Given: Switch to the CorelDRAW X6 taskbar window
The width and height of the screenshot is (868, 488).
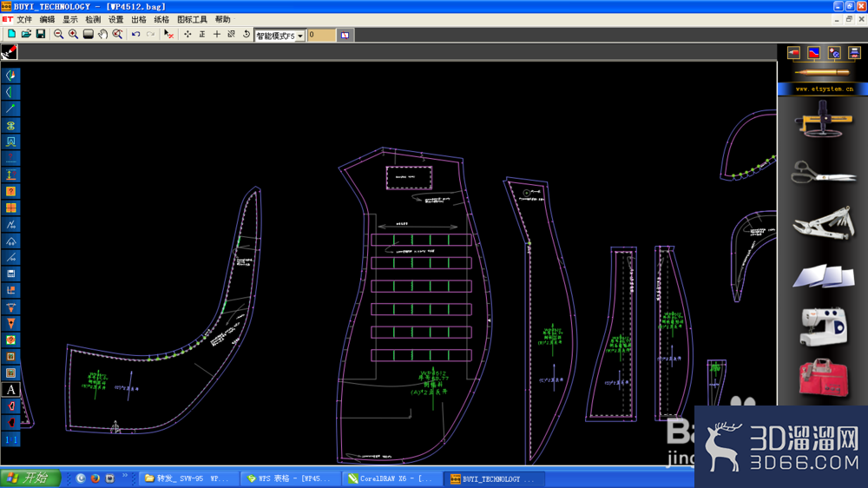Looking at the screenshot, I should (x=391, y=478).
